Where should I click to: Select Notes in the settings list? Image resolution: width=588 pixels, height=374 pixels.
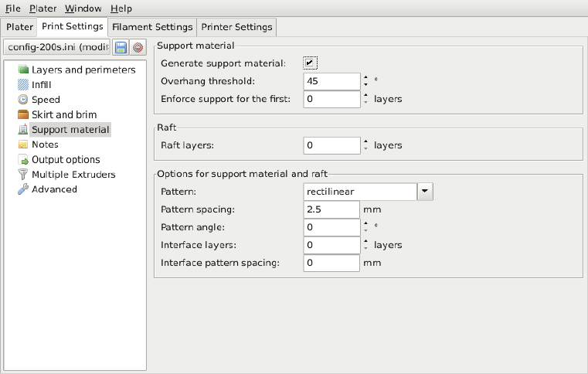[x=45, y=144]
